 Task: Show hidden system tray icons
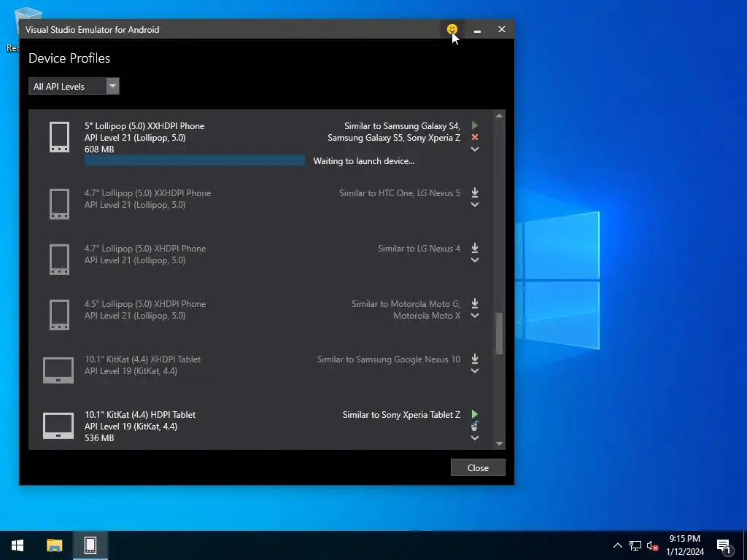[617, 545]
